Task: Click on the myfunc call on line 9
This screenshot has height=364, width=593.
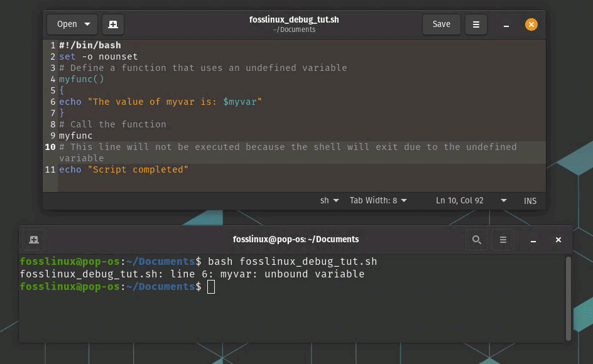Action: (x=76, y=136)
